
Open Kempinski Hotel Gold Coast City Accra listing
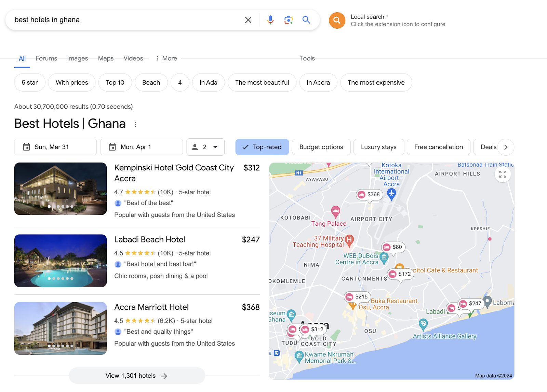174,173
